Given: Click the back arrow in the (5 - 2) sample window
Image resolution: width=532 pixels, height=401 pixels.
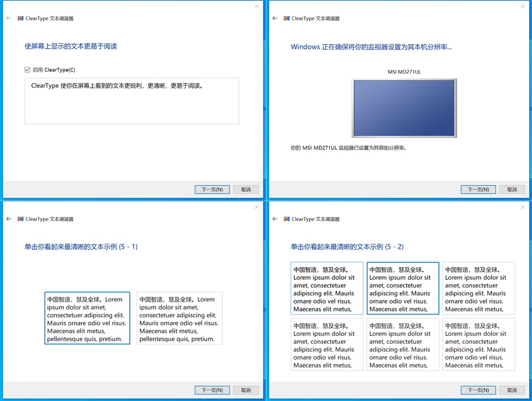Looking at the screenshot, I should tap(275, 219).
